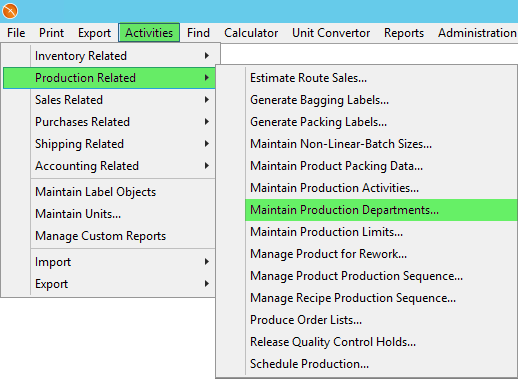Select Manage Recipe Production Sequence...
Viewport: 518px width, 379px height.
point(367,298)
